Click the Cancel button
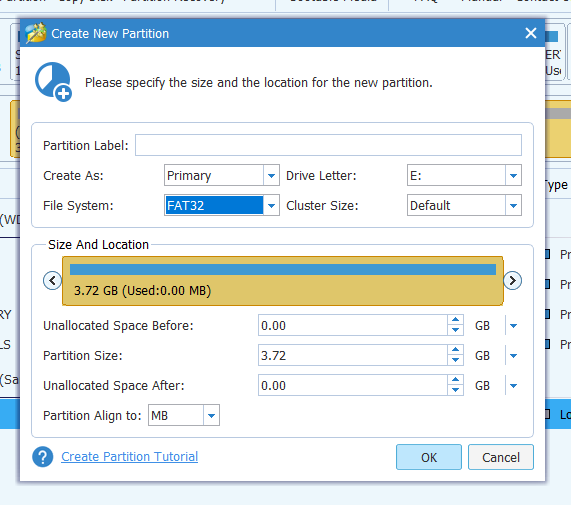 click(x=501, y=457)
